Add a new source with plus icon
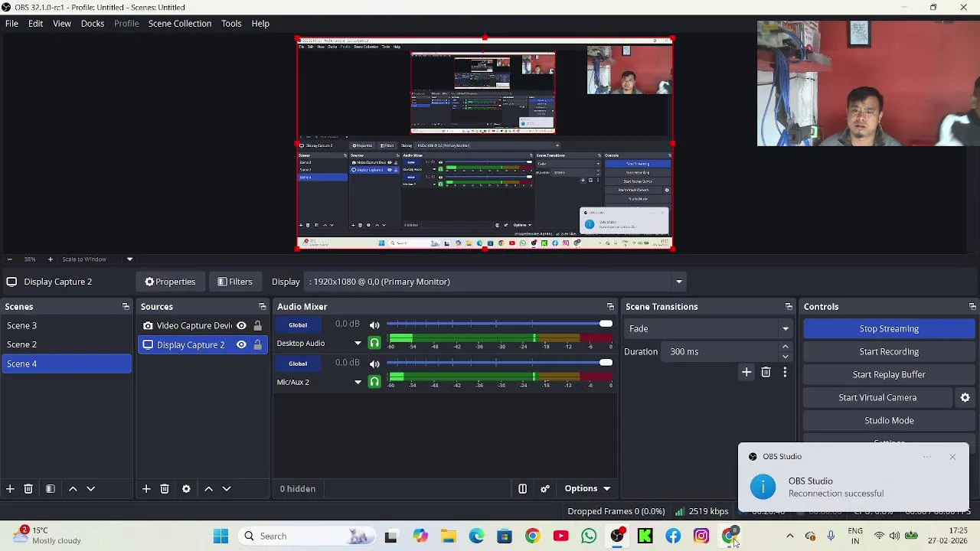 (146, 488)
